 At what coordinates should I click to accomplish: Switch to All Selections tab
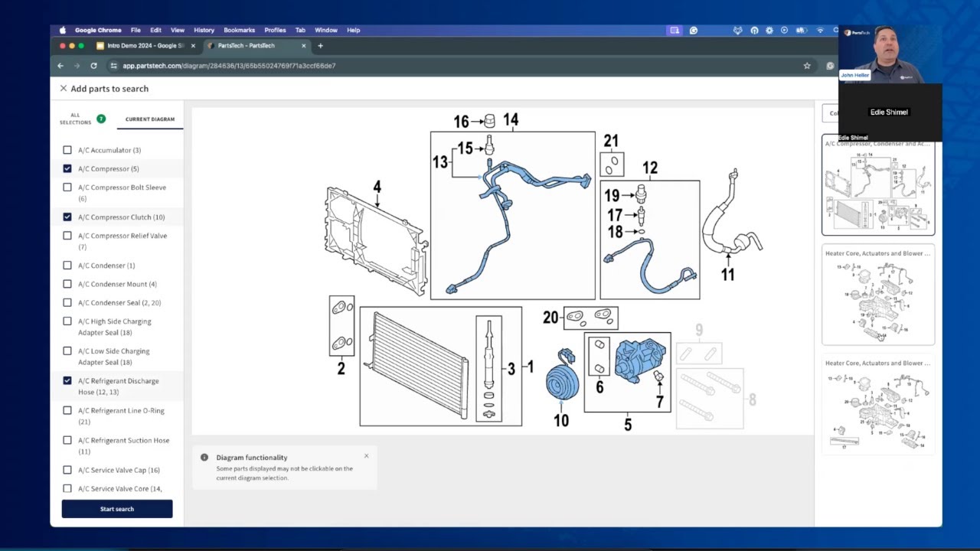[x=75, y=119]
